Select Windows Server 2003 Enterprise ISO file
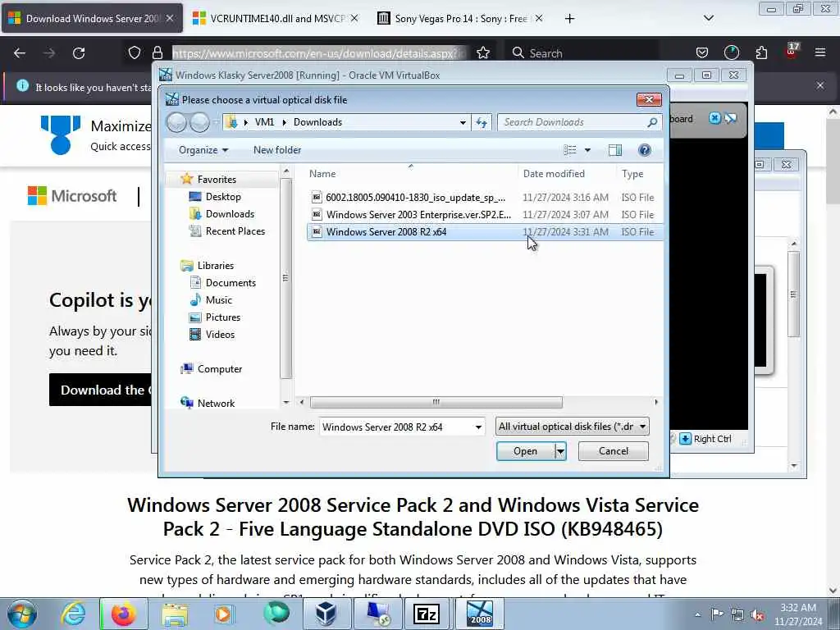840x630 pixels. 485,214
